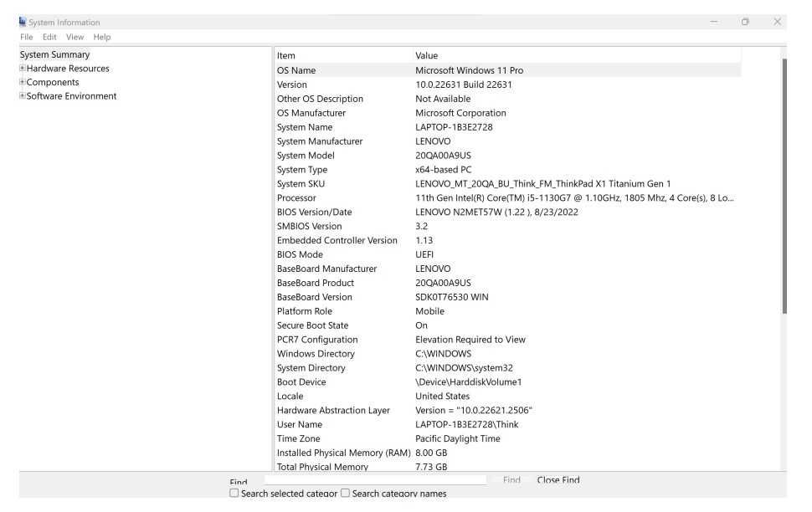Click the Item column header

343,55
